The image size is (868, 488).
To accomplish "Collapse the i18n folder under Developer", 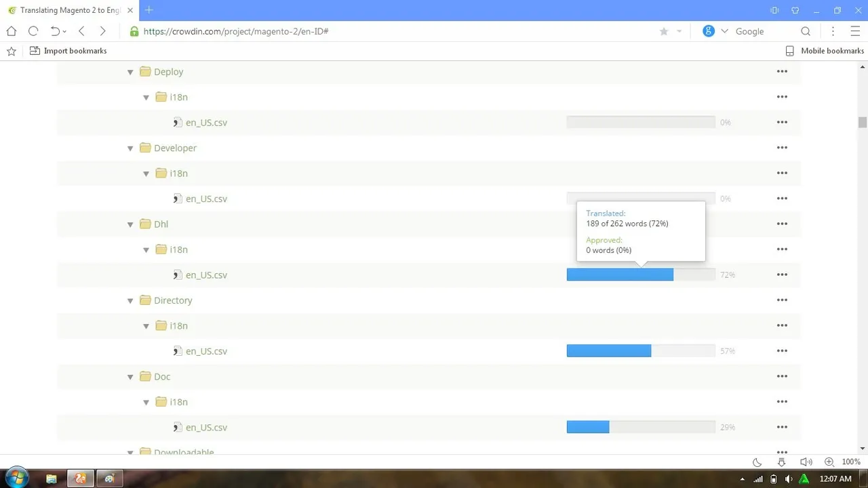I will coord(146,174).
